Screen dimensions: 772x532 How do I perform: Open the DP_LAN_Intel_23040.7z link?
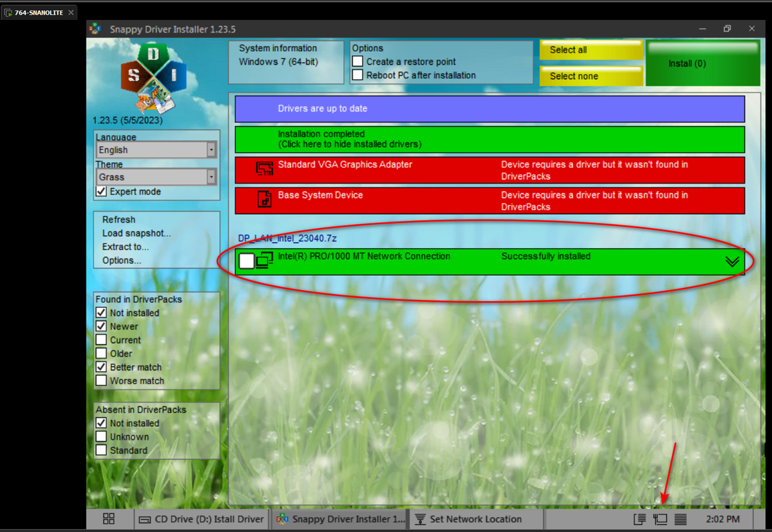point(287,238)
